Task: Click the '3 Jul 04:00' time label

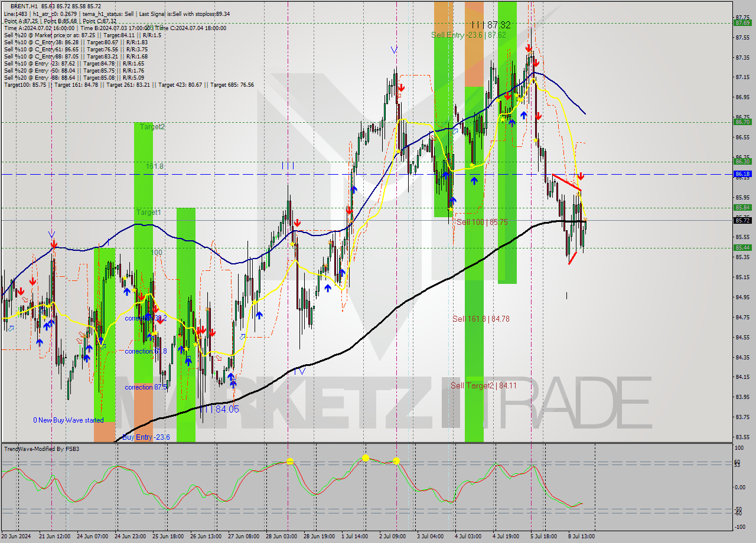Action: pos(431,537)
